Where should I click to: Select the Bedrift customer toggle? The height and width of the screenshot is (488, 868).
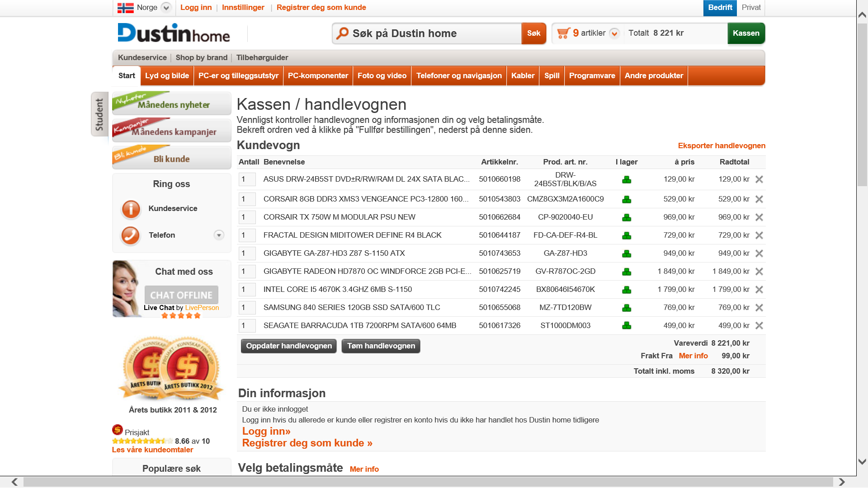click(720, 8)
